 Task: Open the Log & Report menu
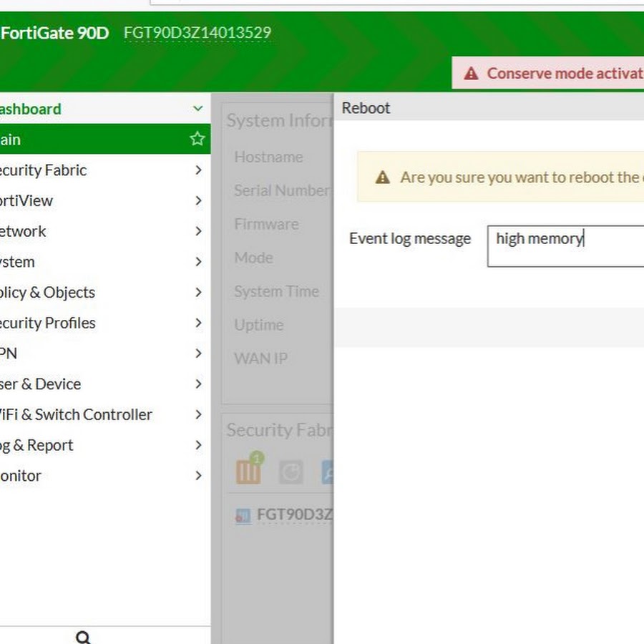click(x=36, y=445)
